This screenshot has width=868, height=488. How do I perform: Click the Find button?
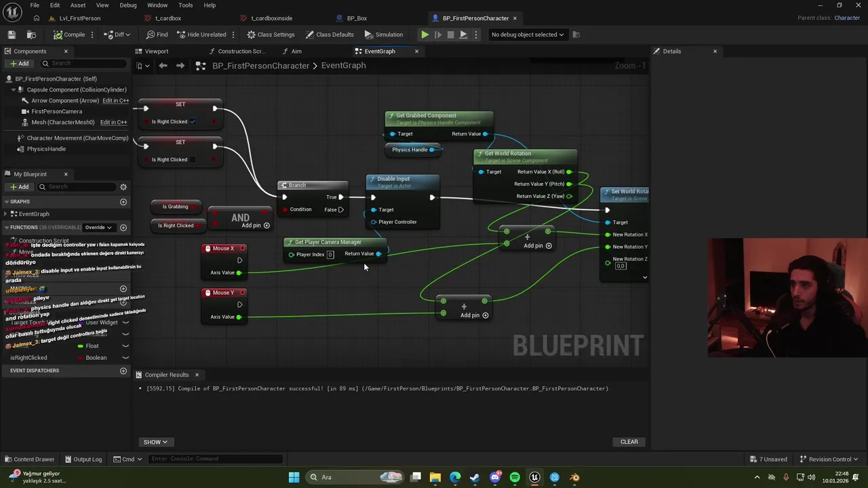click(x=157, y=35)
